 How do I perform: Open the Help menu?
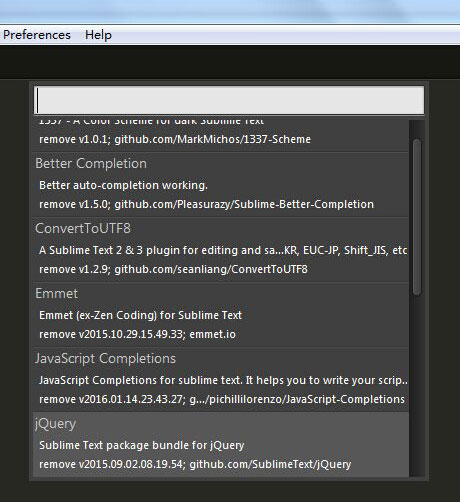click(98, 35)
